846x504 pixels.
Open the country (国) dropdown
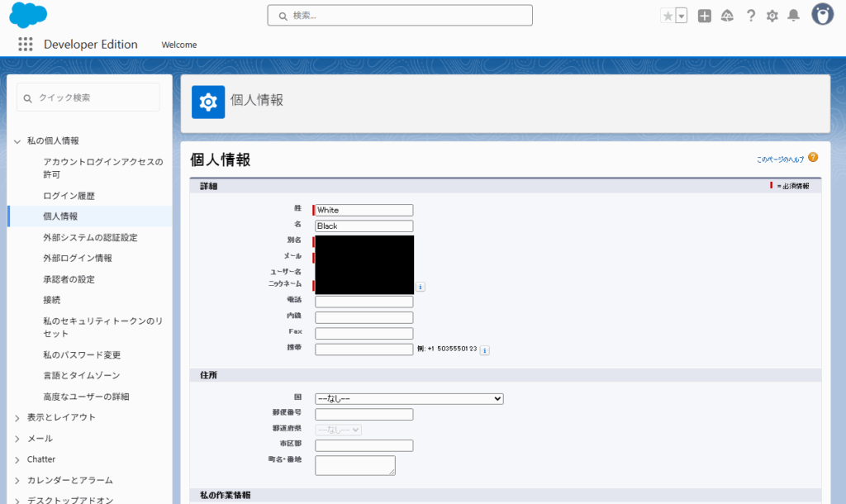[409, 398]
